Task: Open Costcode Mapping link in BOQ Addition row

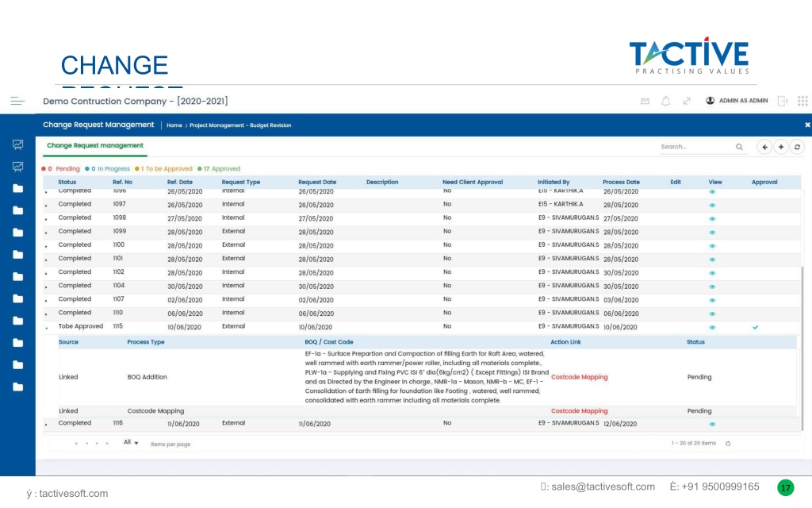Action: coord(579,377)
